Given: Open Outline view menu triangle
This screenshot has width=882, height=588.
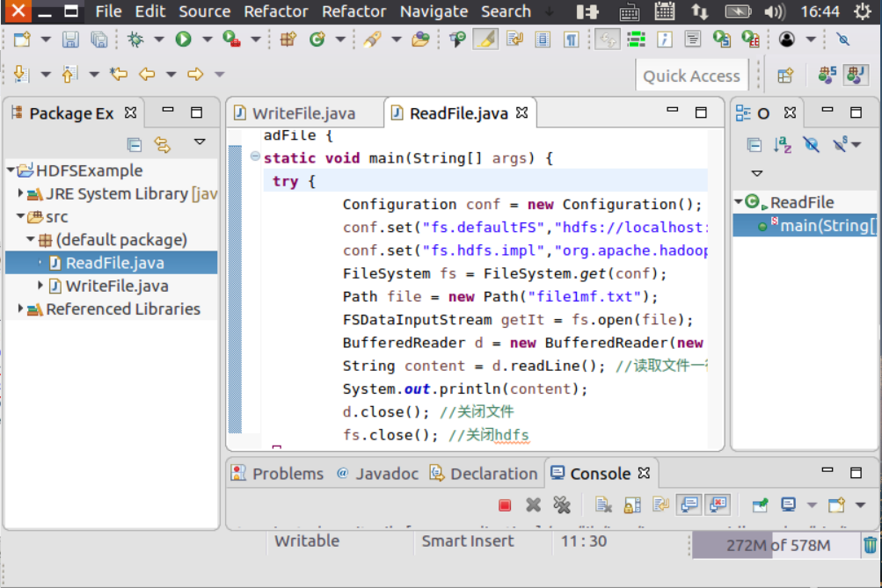Looking at the screenshot, I should (757, 173).
